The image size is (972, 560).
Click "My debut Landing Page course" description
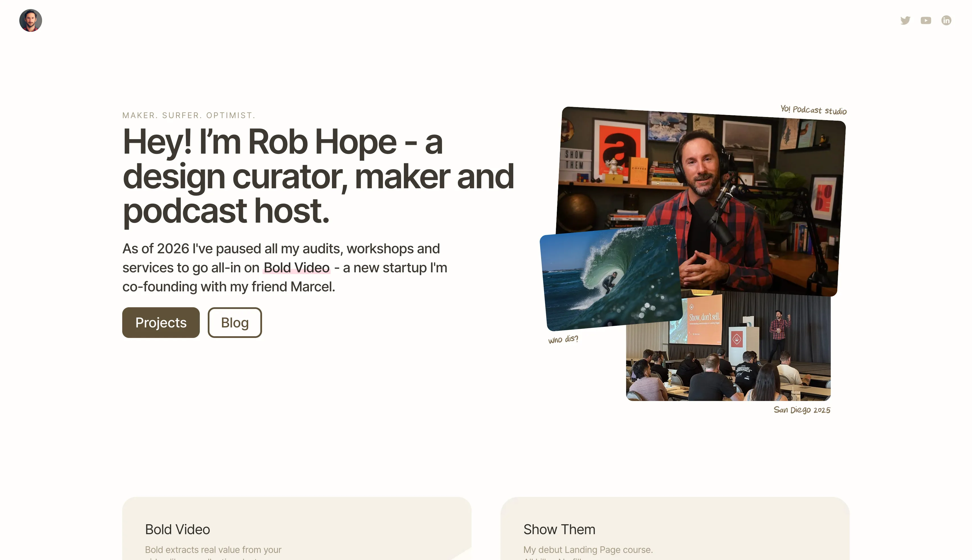coord(588,549)
